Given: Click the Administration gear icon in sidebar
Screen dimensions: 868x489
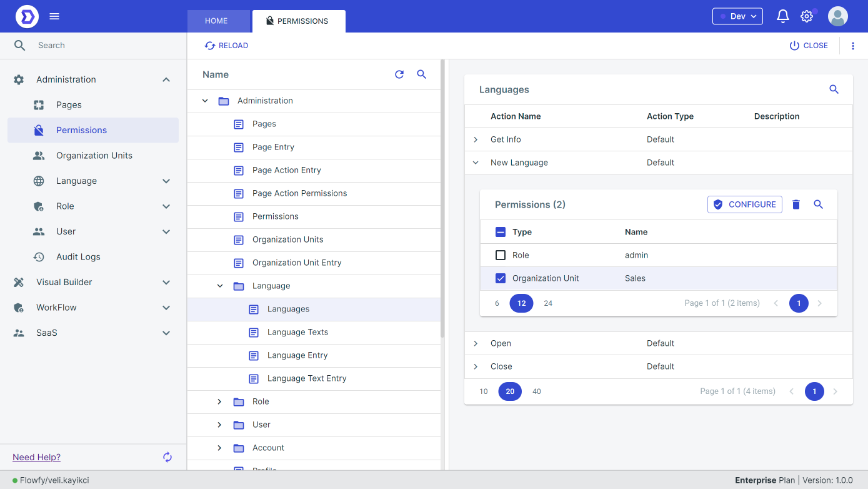Looking at the screenshot, I should point(19,79).
